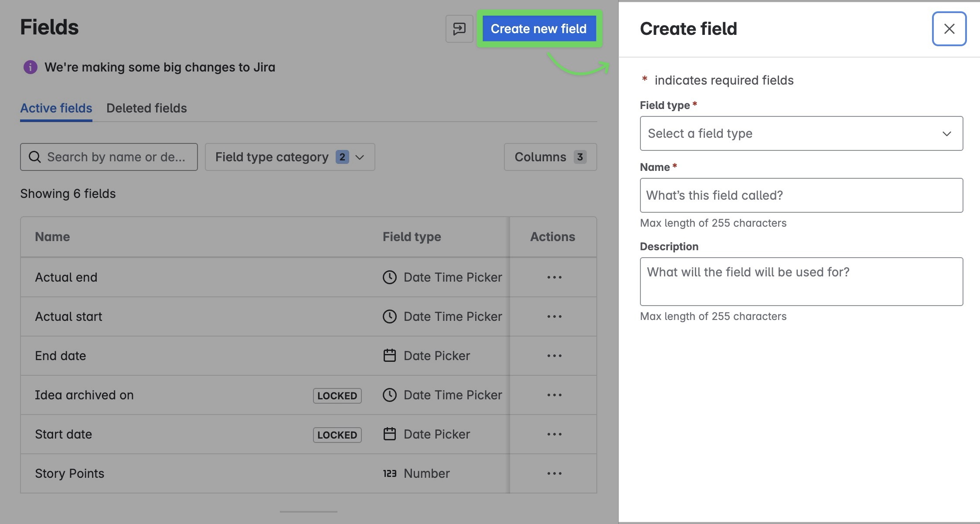Click the Search by name field
This screenshot has width=980, height=524.
point(117,157)
